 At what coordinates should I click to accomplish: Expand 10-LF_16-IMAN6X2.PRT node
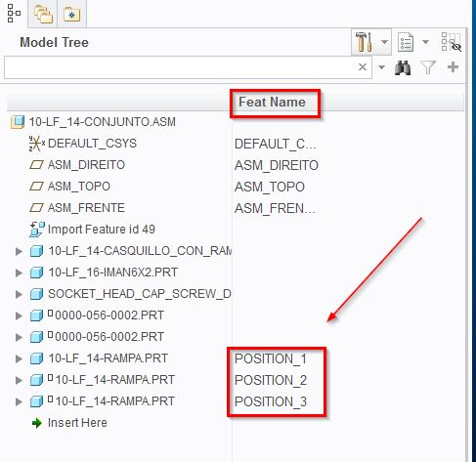pyautogui.click(x=20, y=273)
